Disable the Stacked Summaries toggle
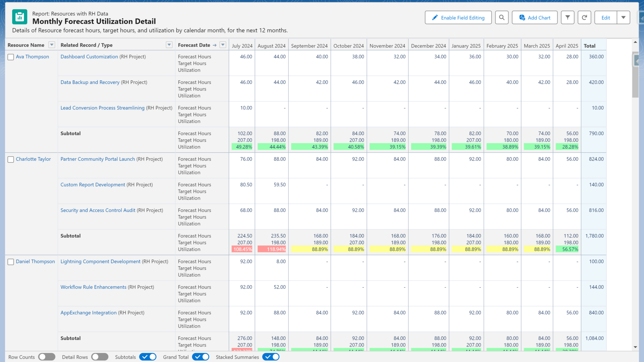The height and width of the screenshot is (362, 644). point(270,357)
